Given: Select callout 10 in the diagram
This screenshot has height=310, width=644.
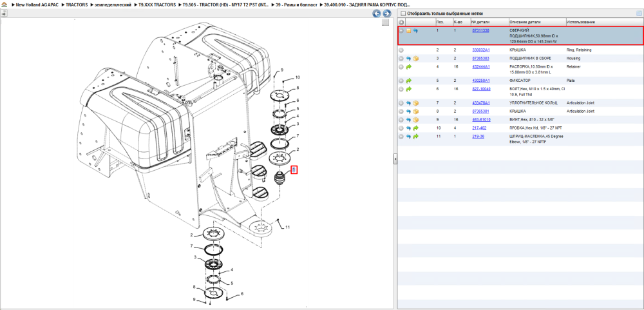Looking at the screenshot, I should tap(298, 77).
